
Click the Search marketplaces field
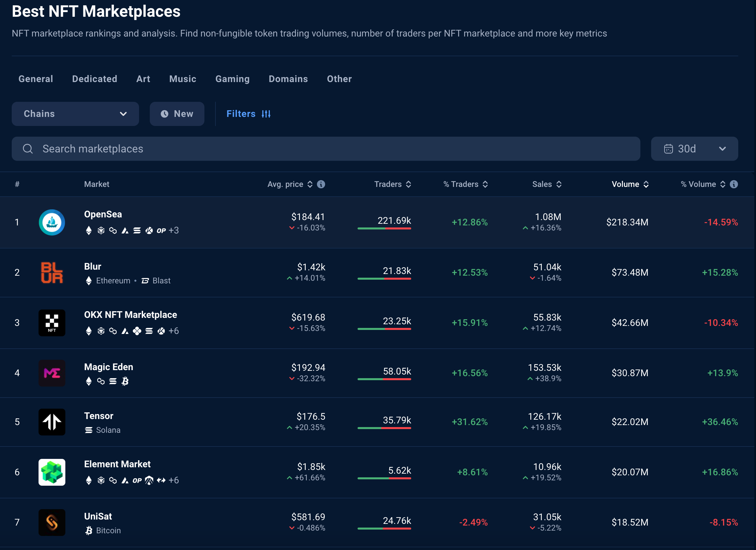pyautogui.click(x=326, y=149)
